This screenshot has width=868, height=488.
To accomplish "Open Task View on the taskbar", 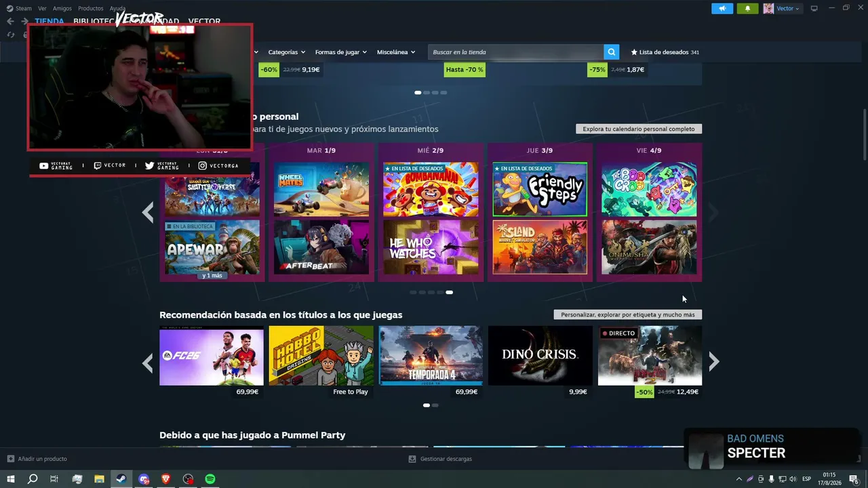I will (54, 479).
